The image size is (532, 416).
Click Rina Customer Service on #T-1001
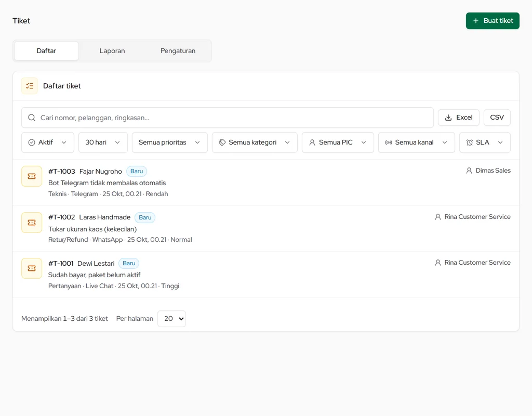[477, 263]
